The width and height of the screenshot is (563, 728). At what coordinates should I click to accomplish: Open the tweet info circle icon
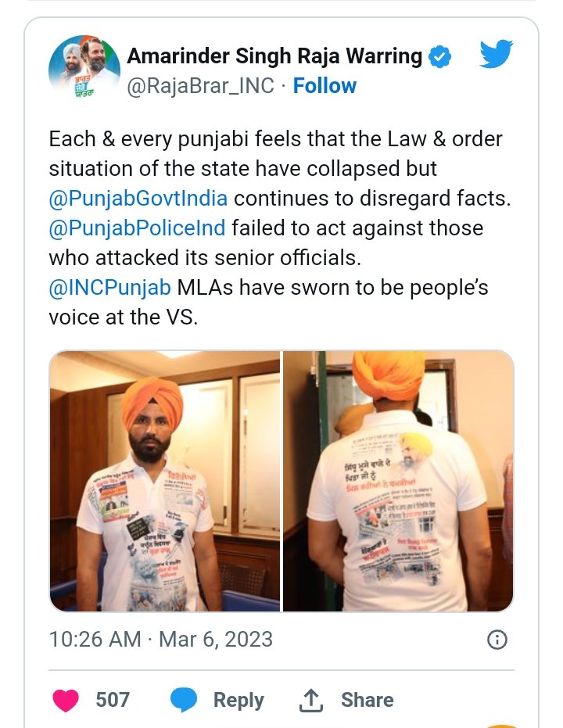point(497,640)
